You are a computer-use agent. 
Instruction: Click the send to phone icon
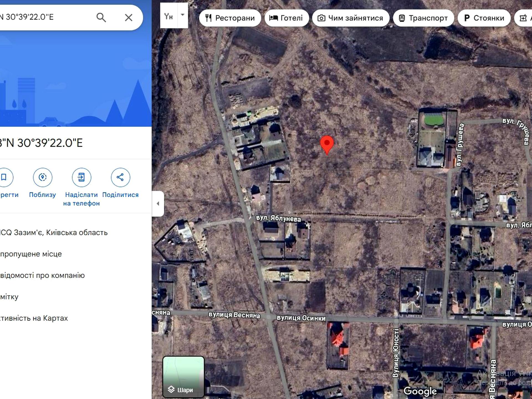[x=81, y=177]
